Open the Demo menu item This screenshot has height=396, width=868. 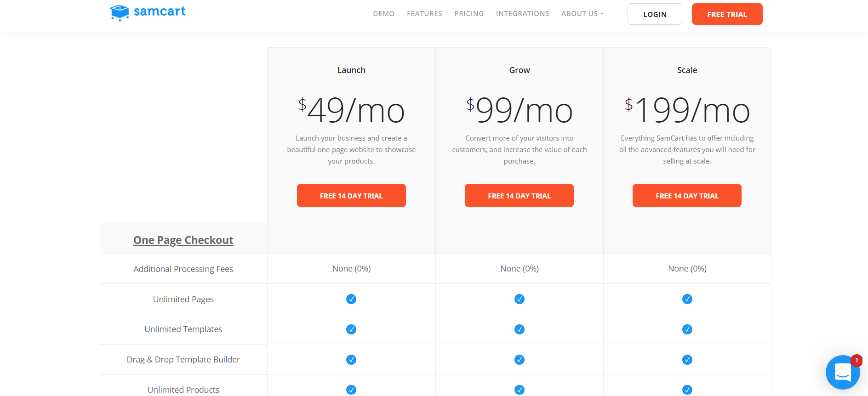point(384,14)
